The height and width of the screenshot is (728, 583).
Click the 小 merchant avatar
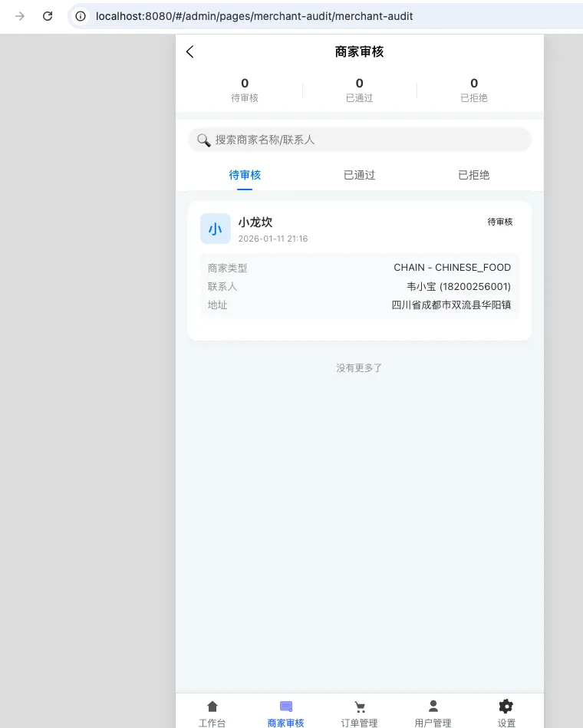(215, 229)
